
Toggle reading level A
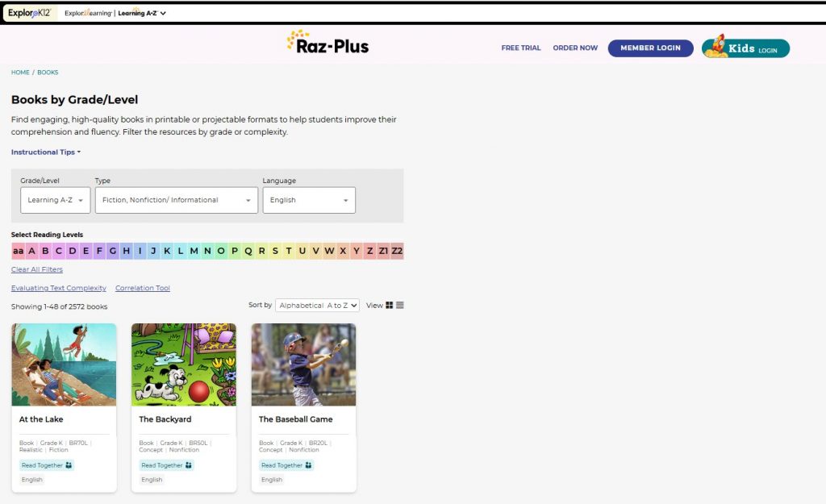click(31, 252)
